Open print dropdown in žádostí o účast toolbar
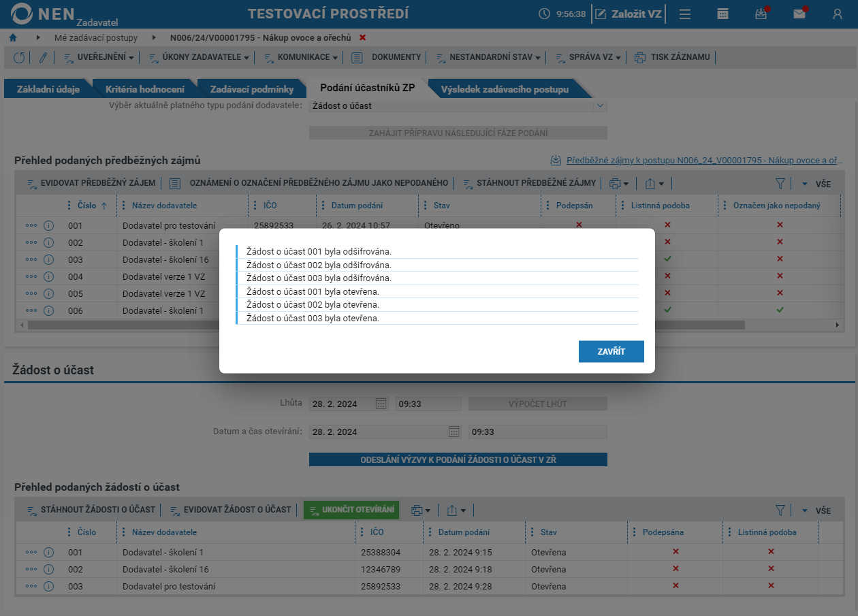Image resolution: width=858 pixels, height=616 pixels. click(420, 510)
